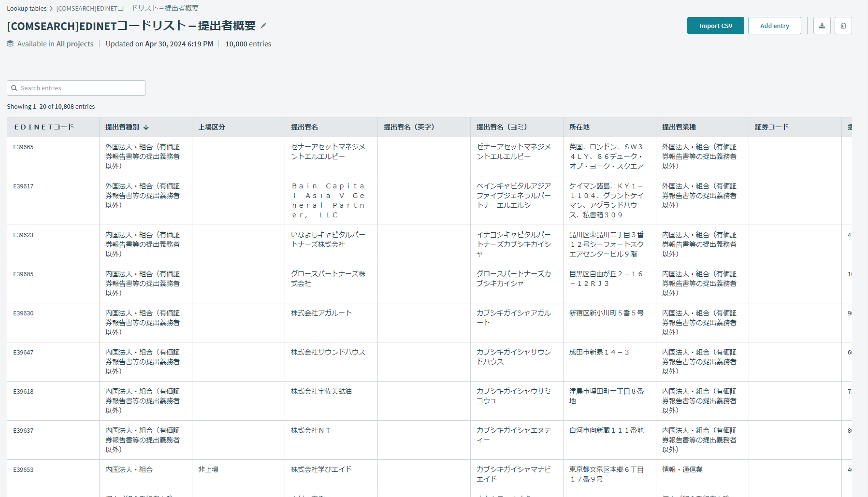Image resolution: width=868 pixels, height=497 pixels.
Task: Click the 10,000 entries count text
Action: 248,44
